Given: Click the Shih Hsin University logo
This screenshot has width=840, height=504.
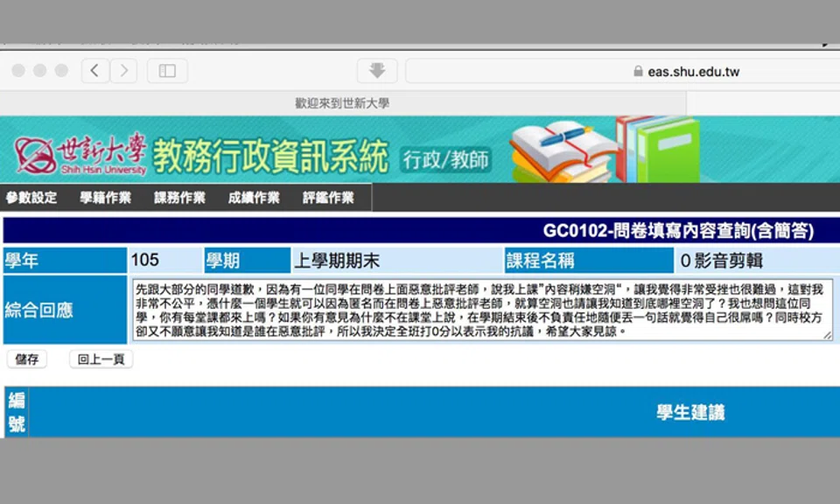Looking at the screenshot, I should click(80, 155).
